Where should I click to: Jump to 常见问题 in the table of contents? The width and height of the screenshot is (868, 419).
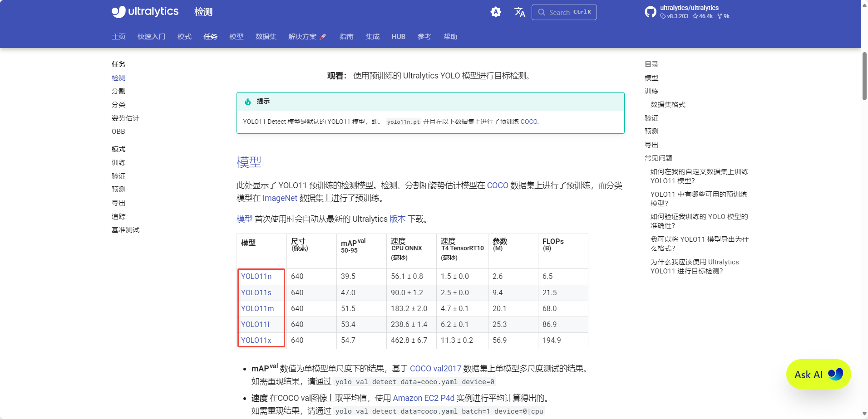tap(658, 158)
